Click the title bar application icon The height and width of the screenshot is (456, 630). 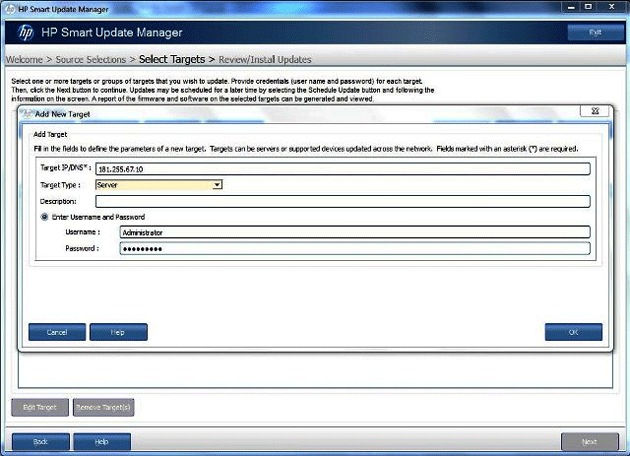tap(8, 7)
